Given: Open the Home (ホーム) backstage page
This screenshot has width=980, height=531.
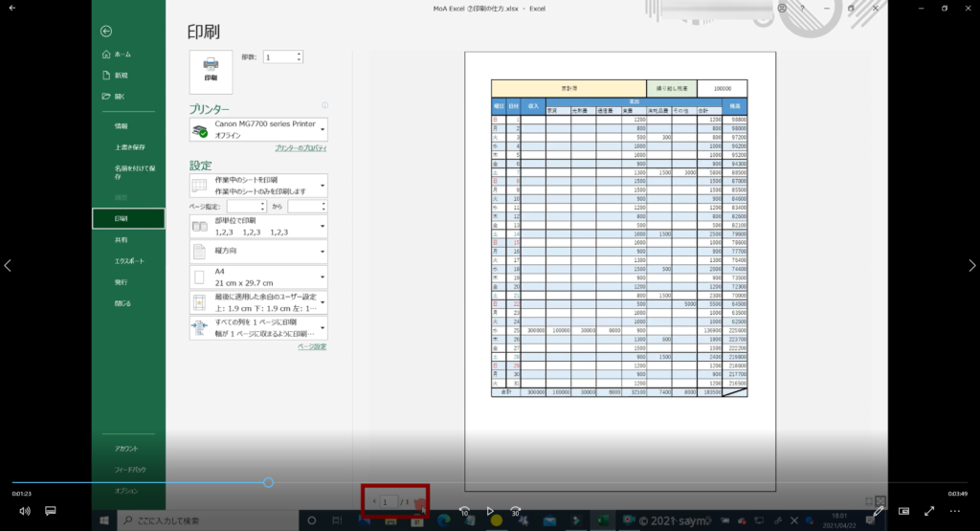Looking at the screenshot, I should pos(122,54).
